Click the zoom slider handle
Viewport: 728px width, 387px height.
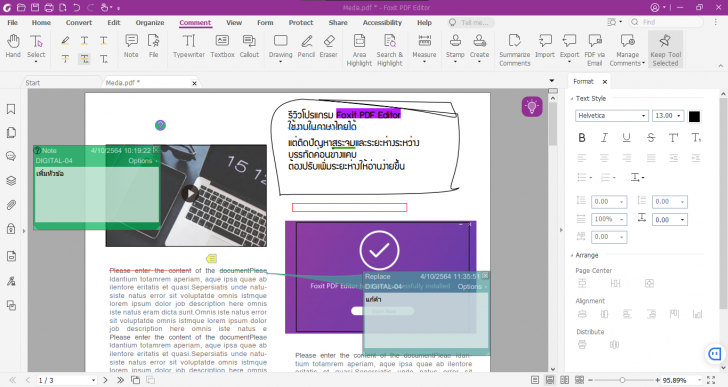pos(623,380)
